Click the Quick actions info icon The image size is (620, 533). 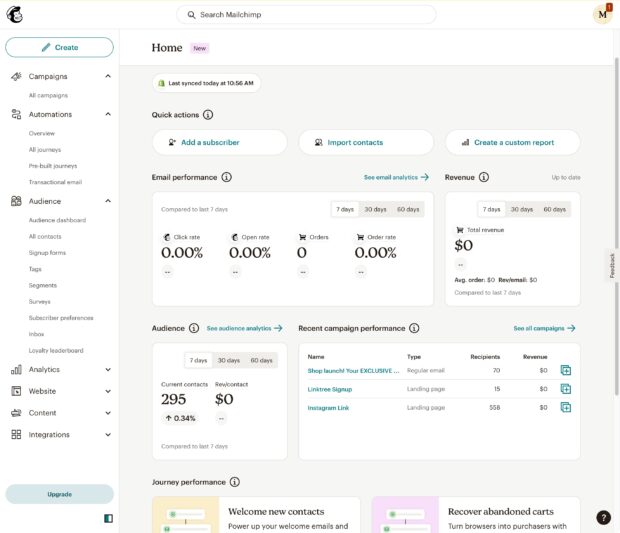point(208,115)
